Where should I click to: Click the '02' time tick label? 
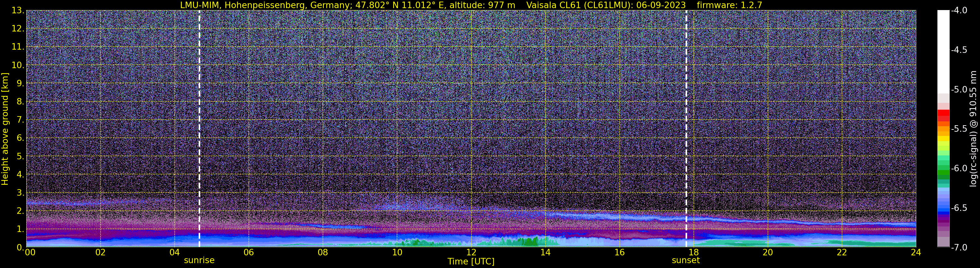[100, 252]
